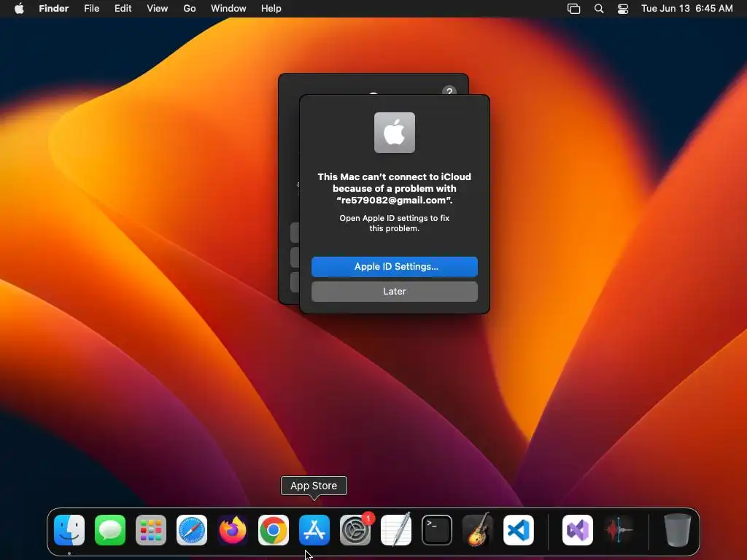
Task: Launch Messages from the Dock
Action: [x=110, y=530]
